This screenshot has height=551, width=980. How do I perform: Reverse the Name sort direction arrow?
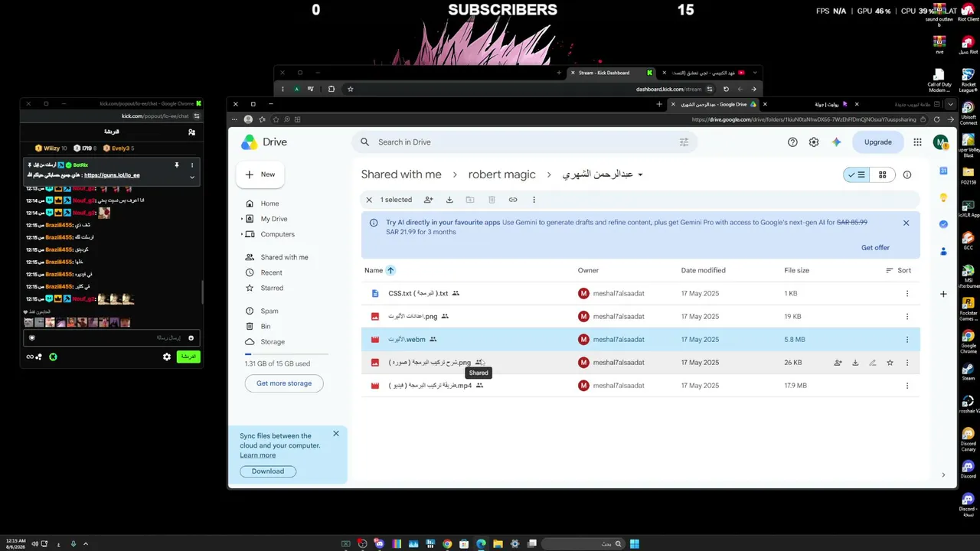(390, 270)
